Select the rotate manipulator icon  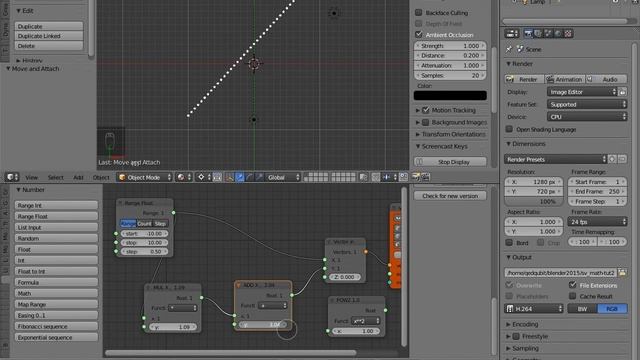point(249,177)
